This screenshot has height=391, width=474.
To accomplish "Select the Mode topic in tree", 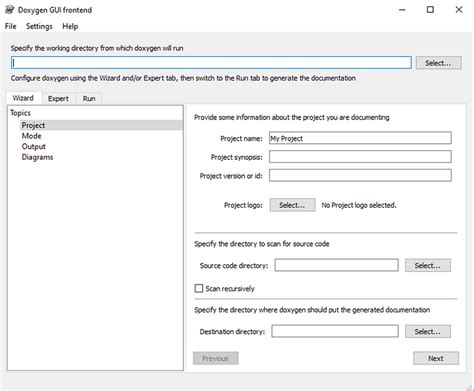I will 32,136.
